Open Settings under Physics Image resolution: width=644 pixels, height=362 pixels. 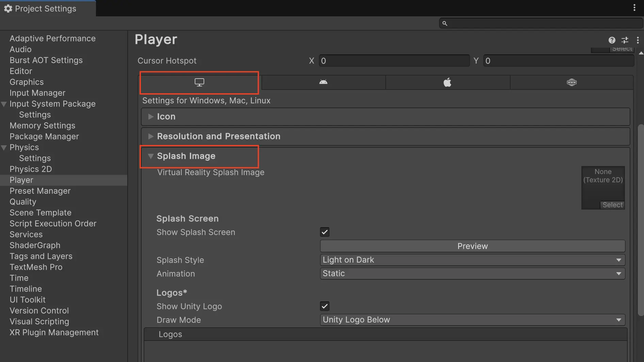click(x=35, y=158)
